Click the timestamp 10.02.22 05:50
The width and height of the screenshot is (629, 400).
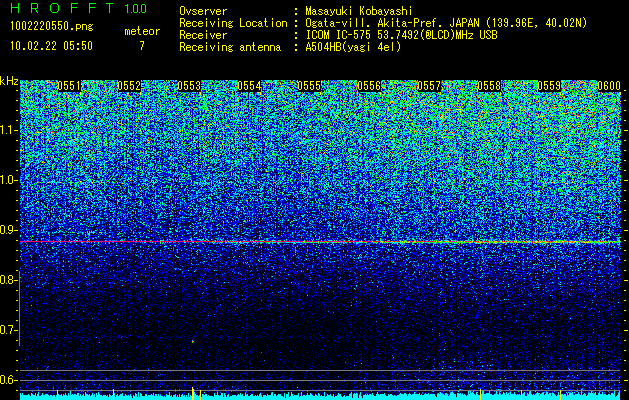click(51, 46)
